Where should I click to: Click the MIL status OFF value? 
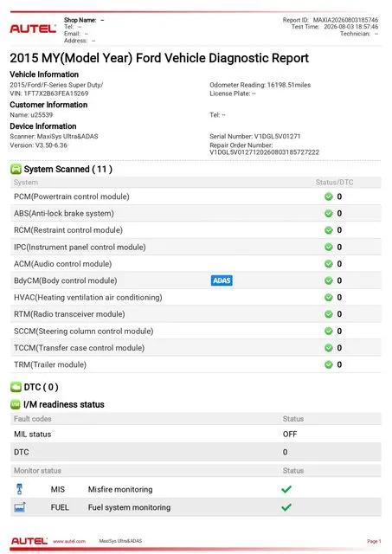(x=290, y=435)
